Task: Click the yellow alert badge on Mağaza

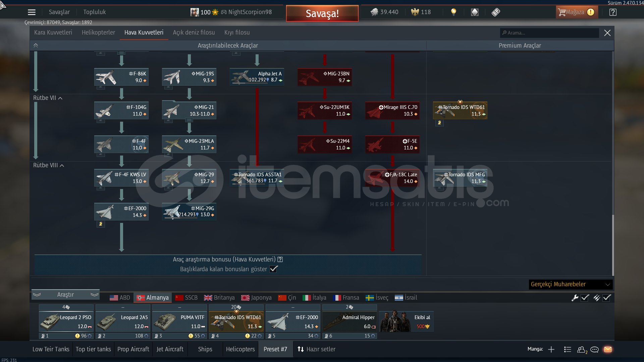Action: [591, 12]
